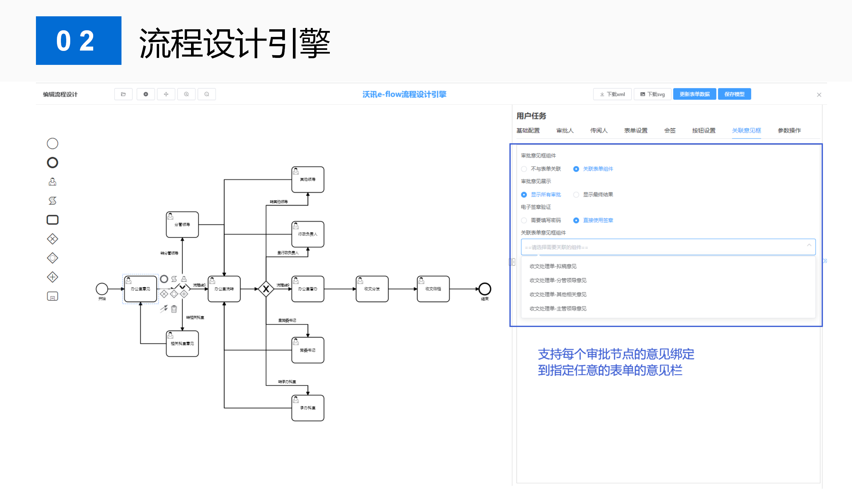Image resolution: width=852 pixels, height=504 pixels.
Task: Click the 保存模型 button
Action: click(x=734, y=94)
